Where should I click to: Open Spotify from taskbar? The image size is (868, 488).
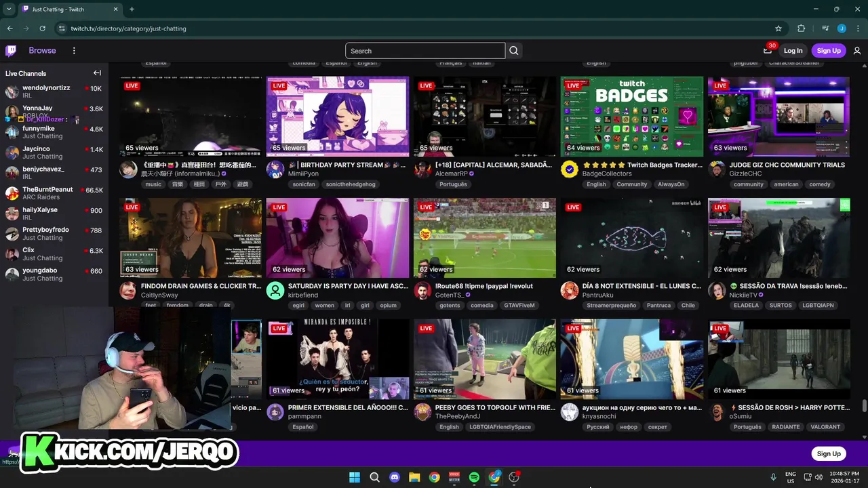point(474,477)
